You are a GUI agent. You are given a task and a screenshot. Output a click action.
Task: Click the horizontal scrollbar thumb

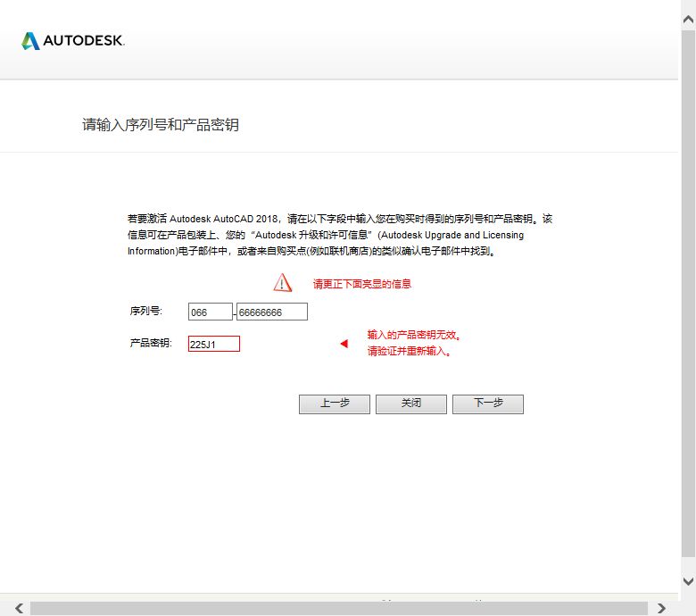[x=339, y=609]
